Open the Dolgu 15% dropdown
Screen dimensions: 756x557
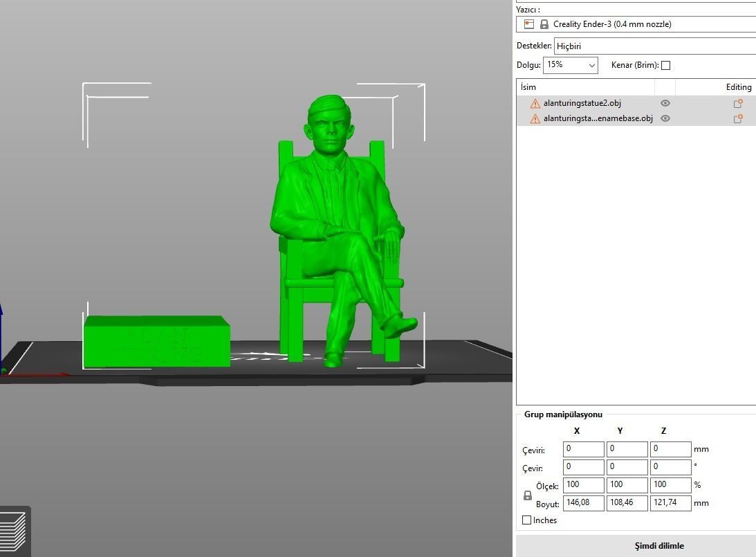[571, 65]
